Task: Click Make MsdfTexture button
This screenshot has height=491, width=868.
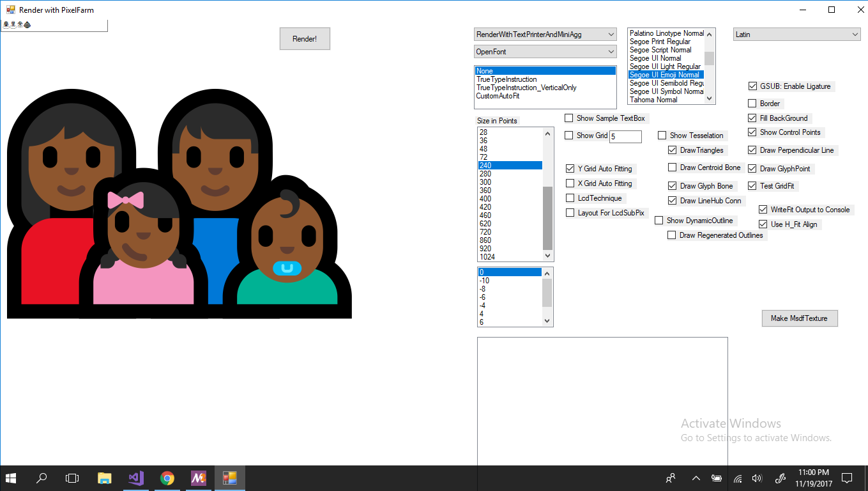Action: 799,318
